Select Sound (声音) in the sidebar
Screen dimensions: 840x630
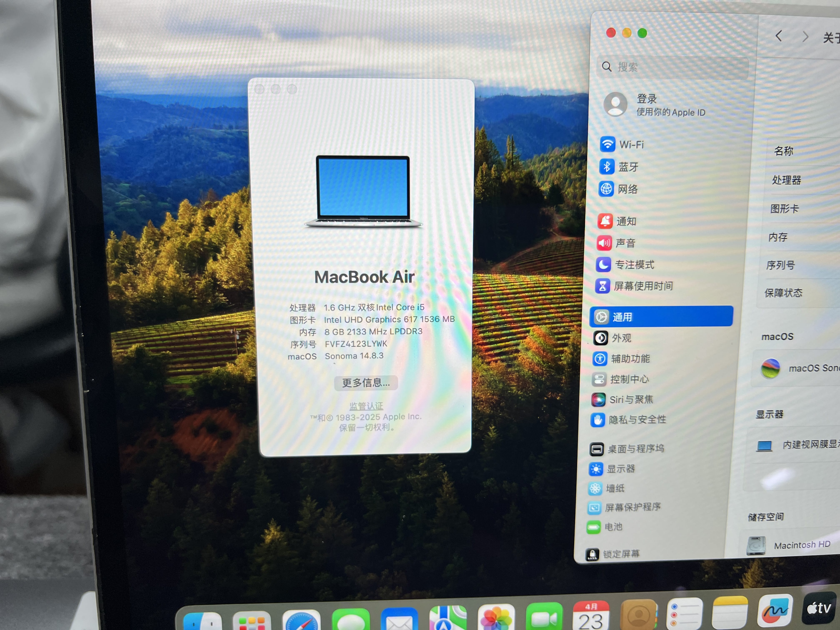pyautogui.click(x=616, y=243)
